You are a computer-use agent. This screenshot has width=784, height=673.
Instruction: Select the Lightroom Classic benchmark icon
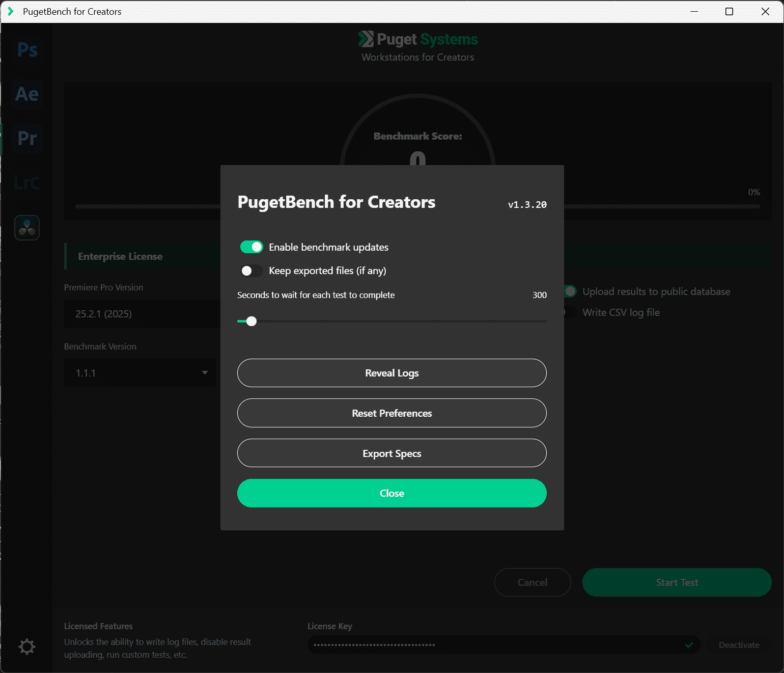coord(27,182)
